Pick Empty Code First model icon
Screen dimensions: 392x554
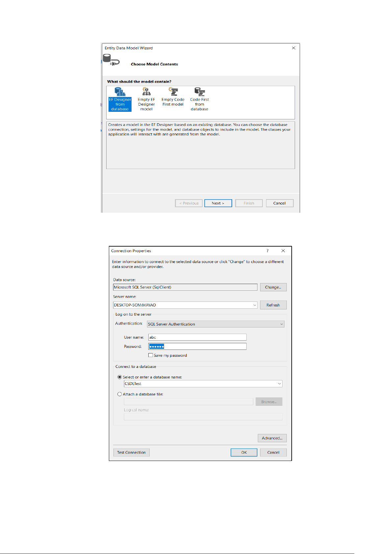[173, 92]
